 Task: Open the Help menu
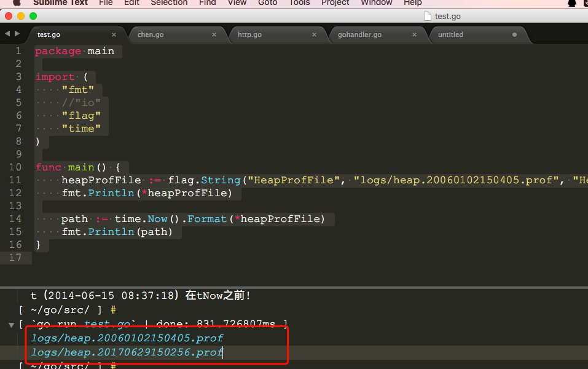[412, 2]
